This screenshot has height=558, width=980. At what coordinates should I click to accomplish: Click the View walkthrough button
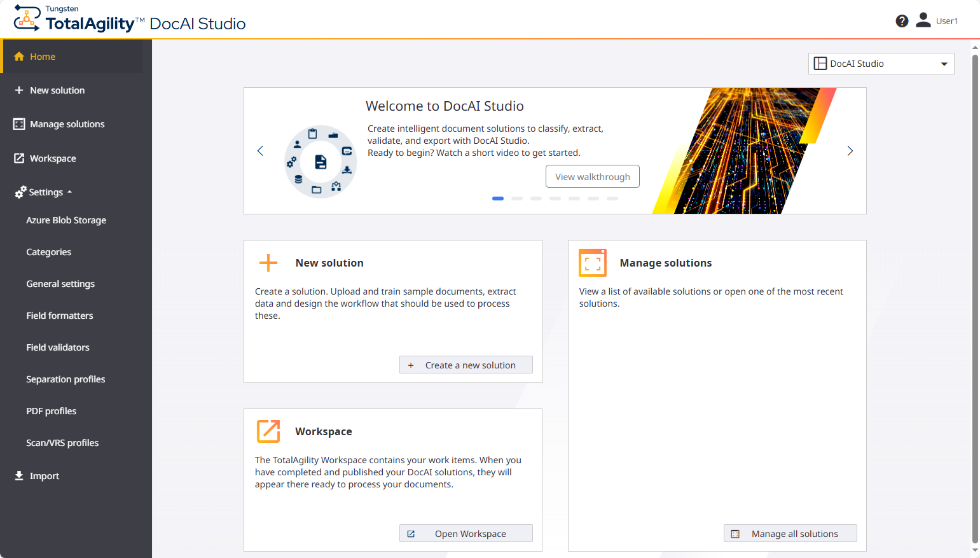592,176
